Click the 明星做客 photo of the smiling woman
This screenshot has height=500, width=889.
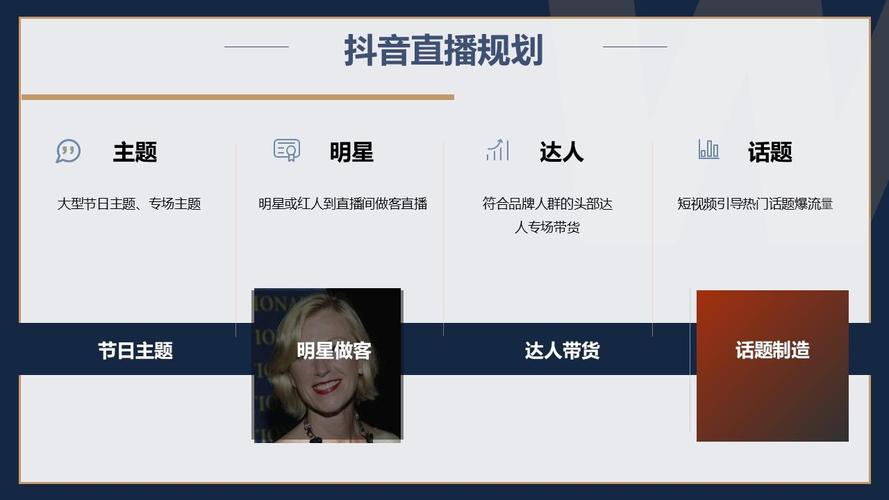(328, 365)
